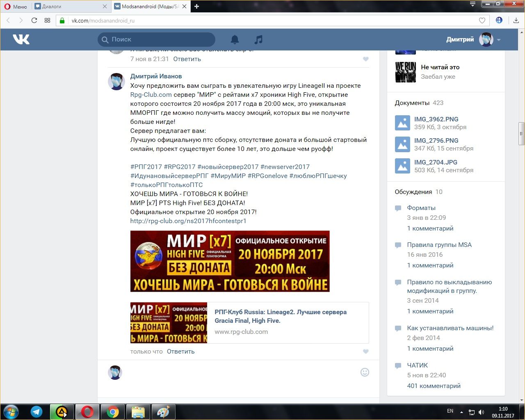Viewport: 525px width, 420px height.
Task: Open the large МИР x7 banner image
Action: point(230,261)
